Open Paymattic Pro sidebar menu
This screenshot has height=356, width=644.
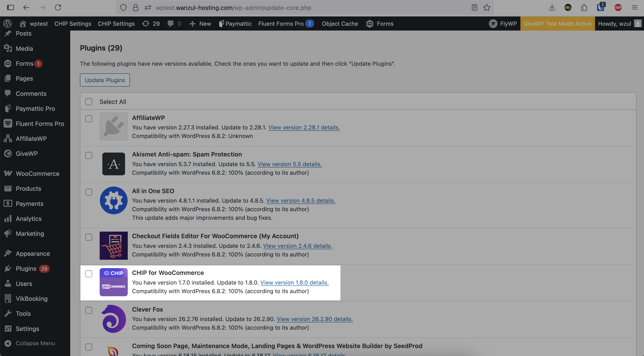pyautogui.click(x=35, y=109)
